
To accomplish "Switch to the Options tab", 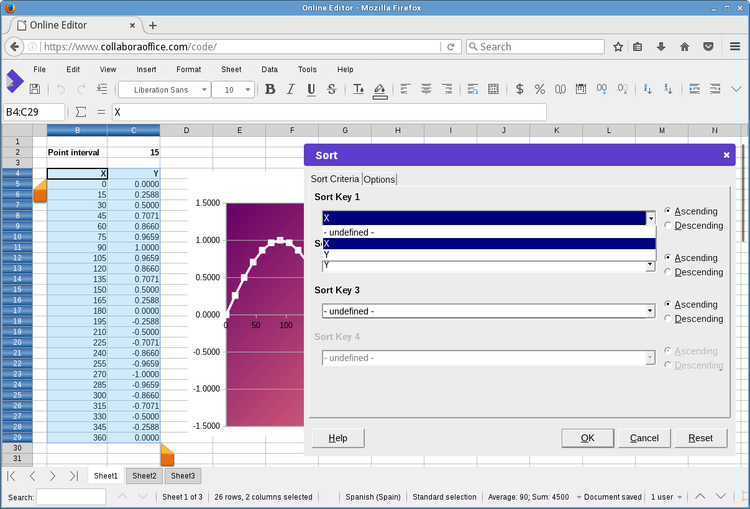I will point(380,179).
